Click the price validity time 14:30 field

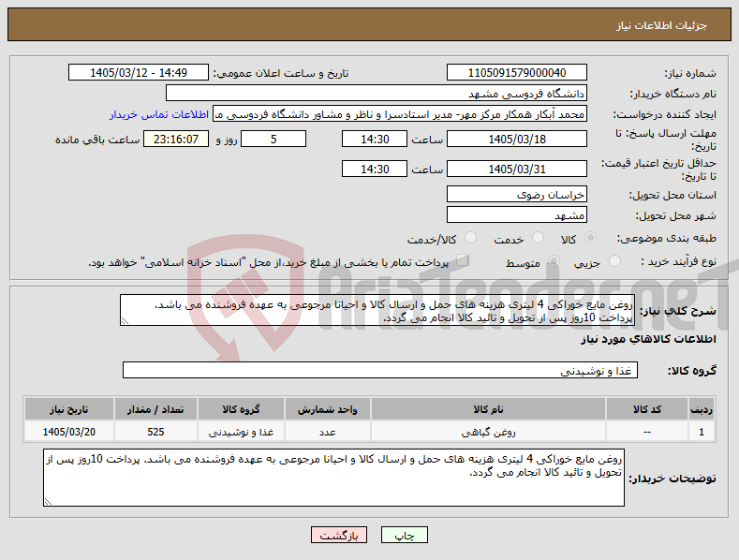[x=375, y=169]
